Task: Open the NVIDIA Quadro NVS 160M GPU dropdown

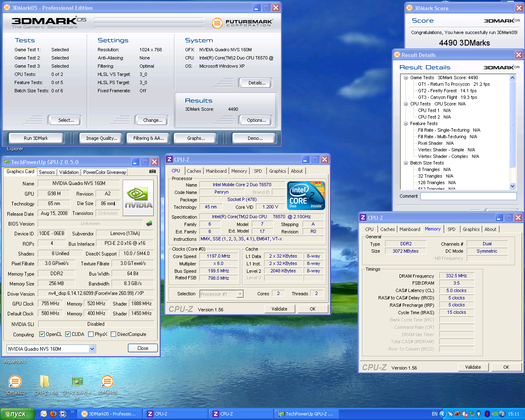Action: (51, 349)
